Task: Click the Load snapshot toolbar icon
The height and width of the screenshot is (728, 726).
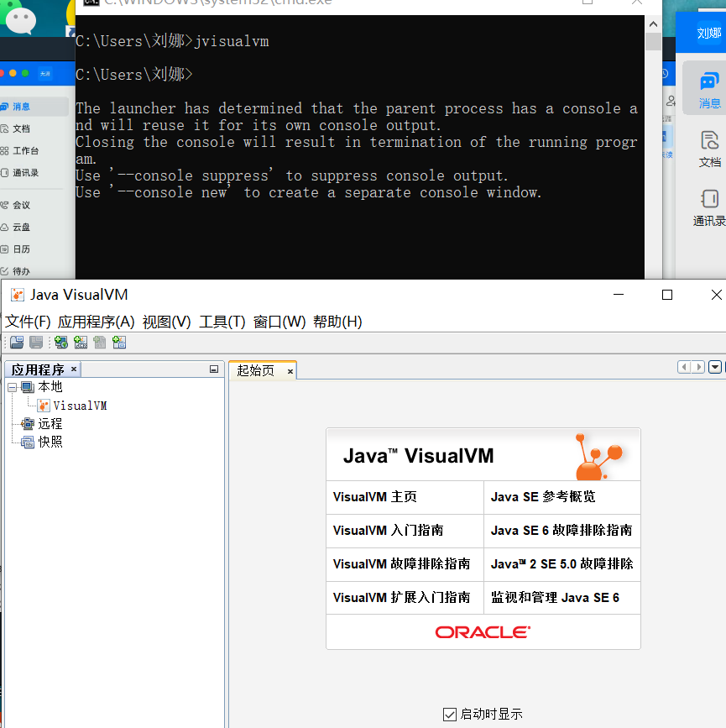Action: point(17,343)
